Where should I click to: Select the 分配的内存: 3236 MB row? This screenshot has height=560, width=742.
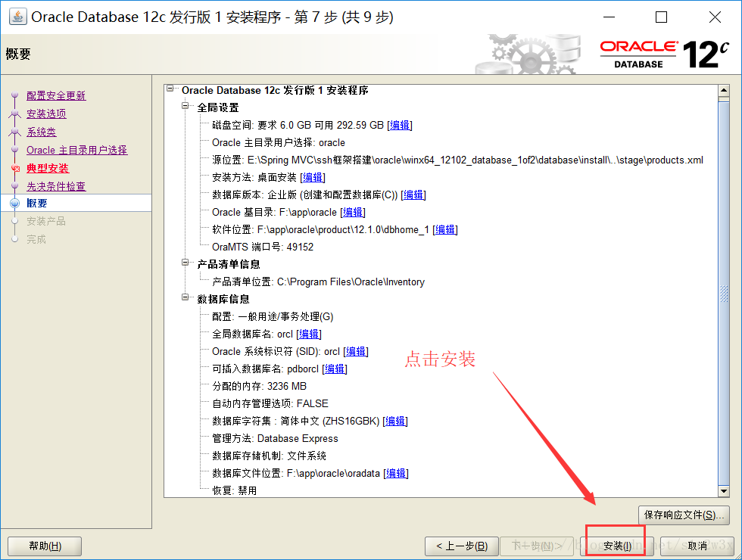[x=259, y=387]
